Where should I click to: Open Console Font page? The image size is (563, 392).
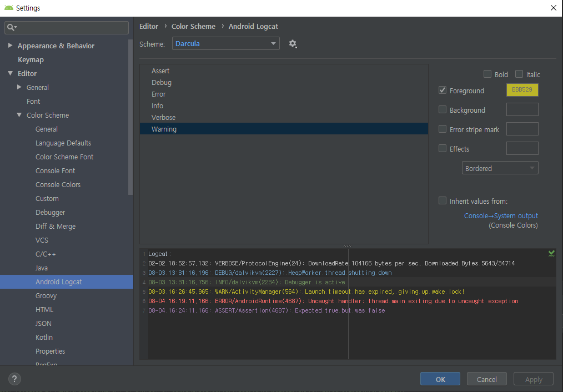coord(56,170)
